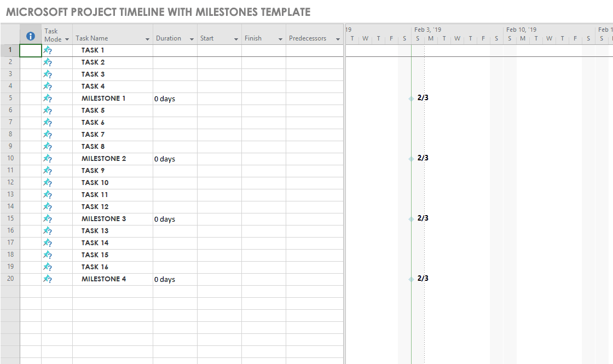Click the blue Indicators info icon header
This screenshot has width=613, height=364.
[x=31, y=36]
